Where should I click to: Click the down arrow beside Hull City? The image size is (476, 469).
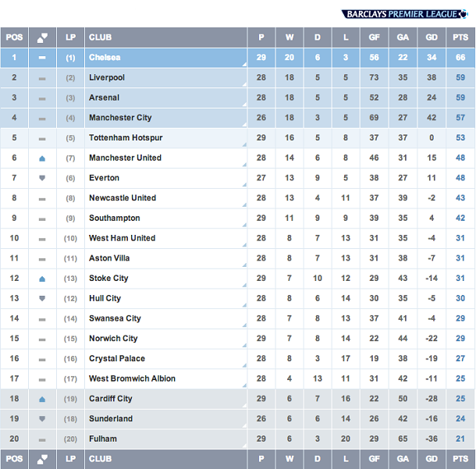[x=42, y=298]
